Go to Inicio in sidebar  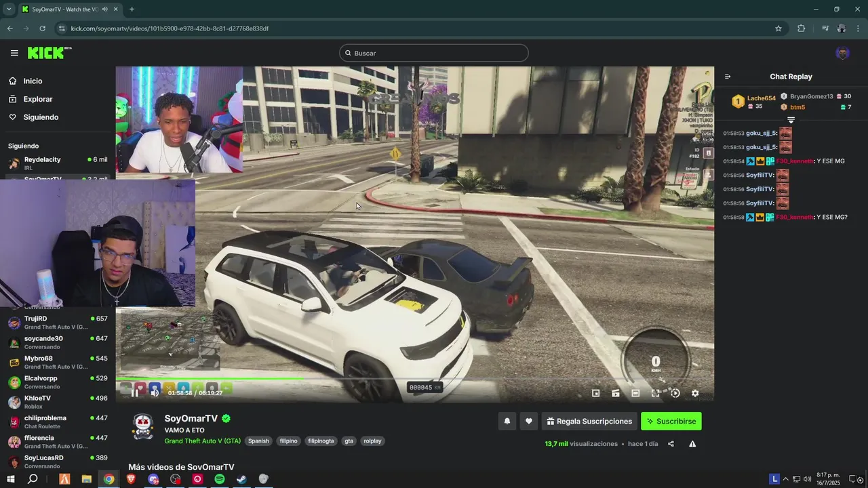click(33, 81)
